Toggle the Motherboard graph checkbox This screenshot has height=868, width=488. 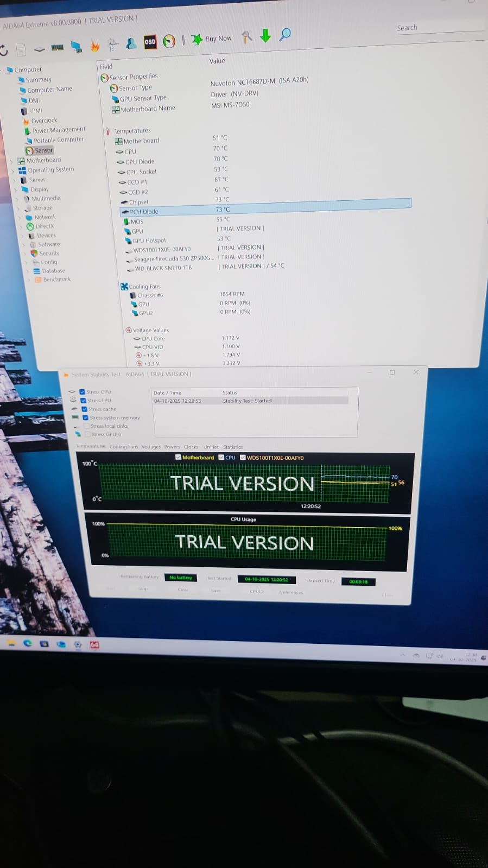click(x=179, y=458)
